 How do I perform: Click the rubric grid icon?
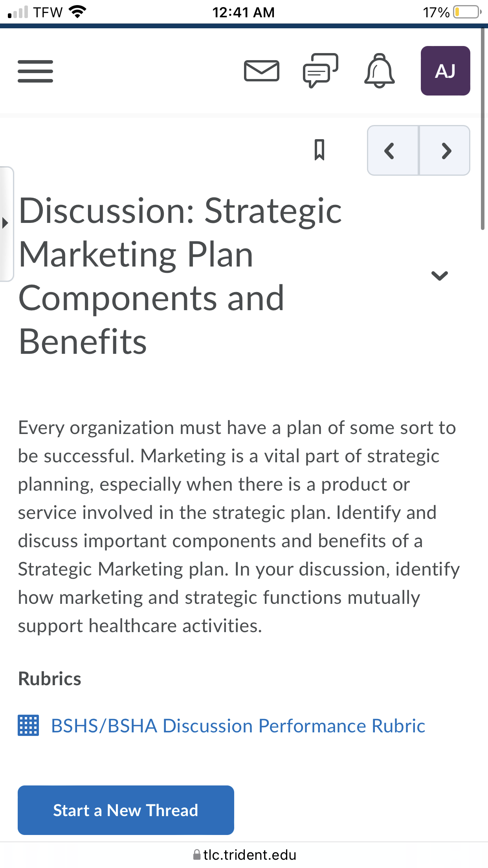point(28,726)
